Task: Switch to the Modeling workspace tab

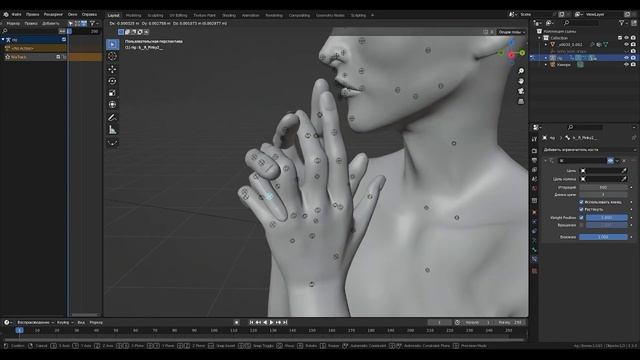Action: tap(133, 16)
